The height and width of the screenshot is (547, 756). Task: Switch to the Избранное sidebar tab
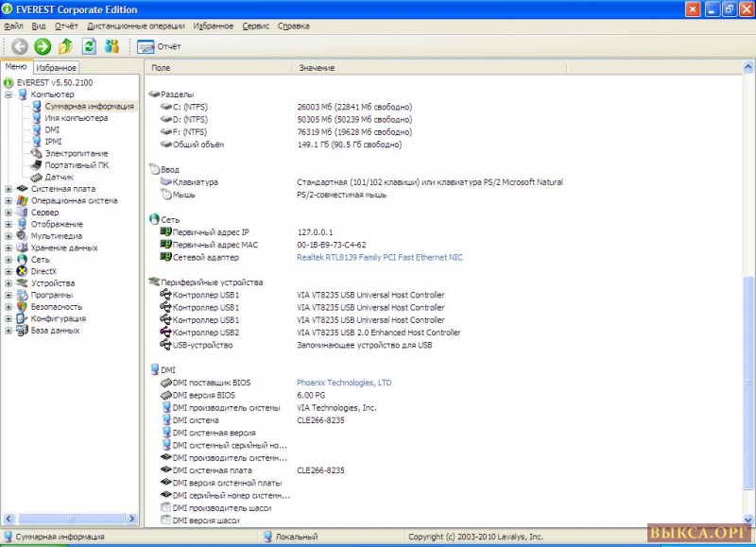coord(57,68)
